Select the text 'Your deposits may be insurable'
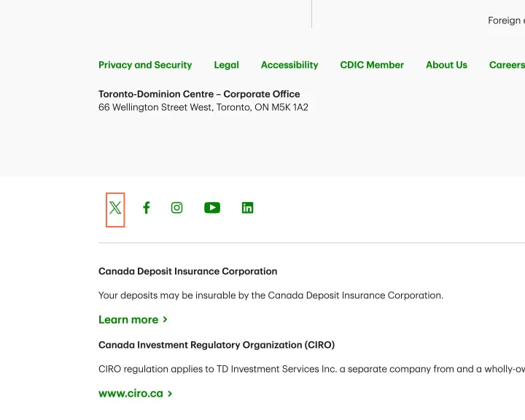This screenshot has height=420, width=525. [x=271, y=295]
